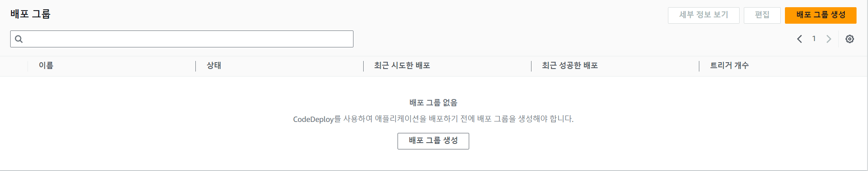Click the magnifier search icon
Image resolution: width=868 pixels, height=171 pixels.
coord(19,39)
